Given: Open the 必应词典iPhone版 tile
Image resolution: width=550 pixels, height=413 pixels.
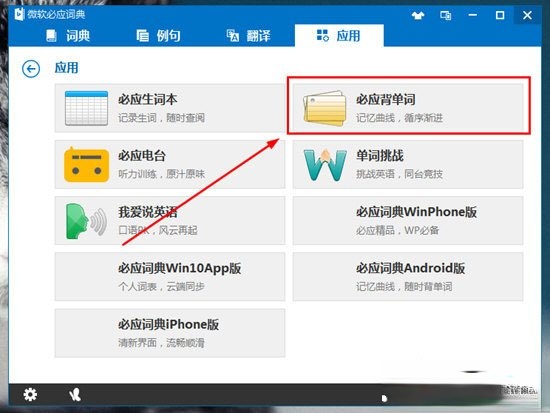Looking at the screenshot, I should (170, 333).
